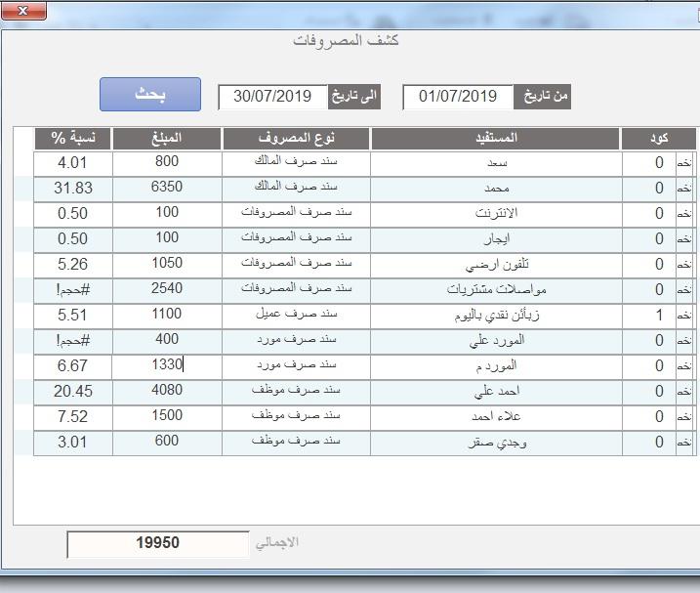Select code cell for زبائن نقدي باليوم

(x=649, y=315)
